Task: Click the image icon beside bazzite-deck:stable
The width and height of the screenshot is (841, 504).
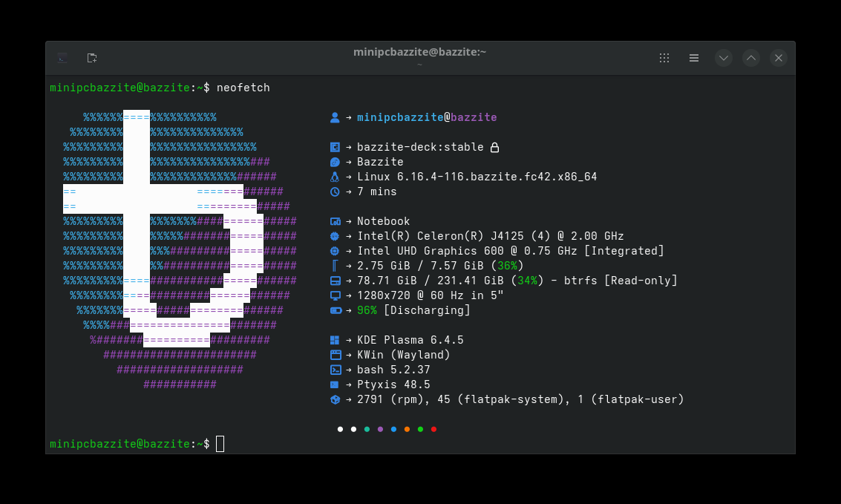Action: pyautogui.click(x=335, y=147)
